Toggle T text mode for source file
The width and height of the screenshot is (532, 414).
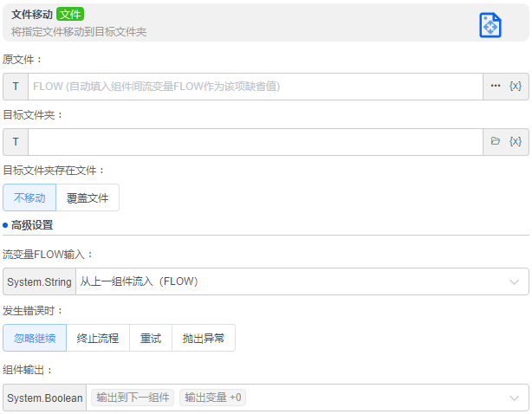tap(16, 87)
